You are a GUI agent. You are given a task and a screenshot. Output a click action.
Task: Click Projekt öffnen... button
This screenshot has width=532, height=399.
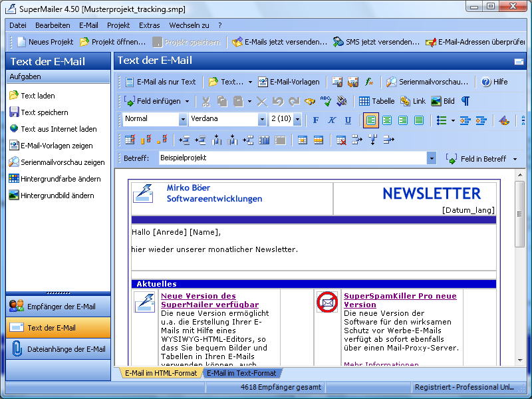pyautogui.click(x=112, y=42)
